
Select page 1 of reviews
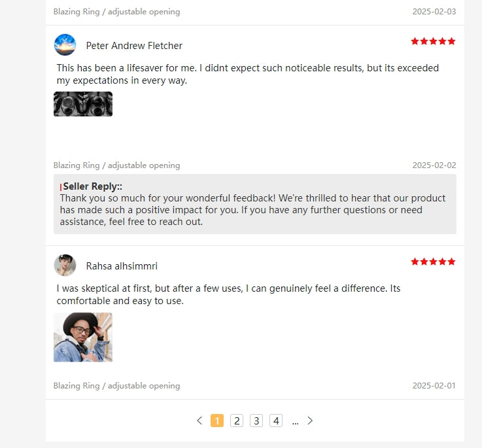pos(217,421)
